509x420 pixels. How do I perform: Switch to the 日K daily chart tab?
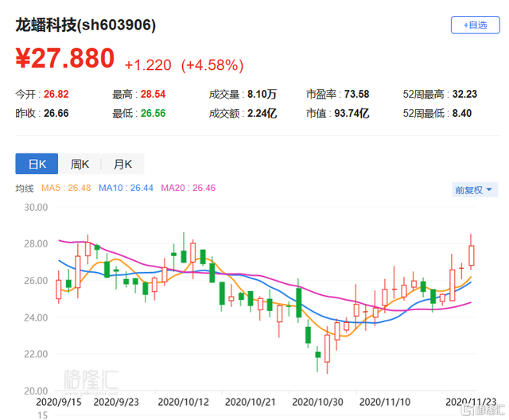(x=37, y=164)
